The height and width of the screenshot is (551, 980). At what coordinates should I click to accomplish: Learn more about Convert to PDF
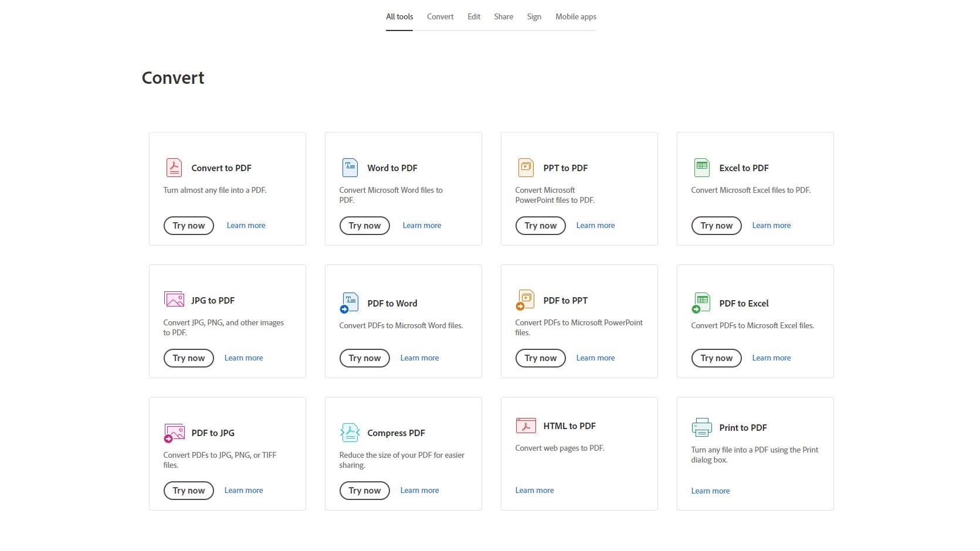[x=246, y=225]
